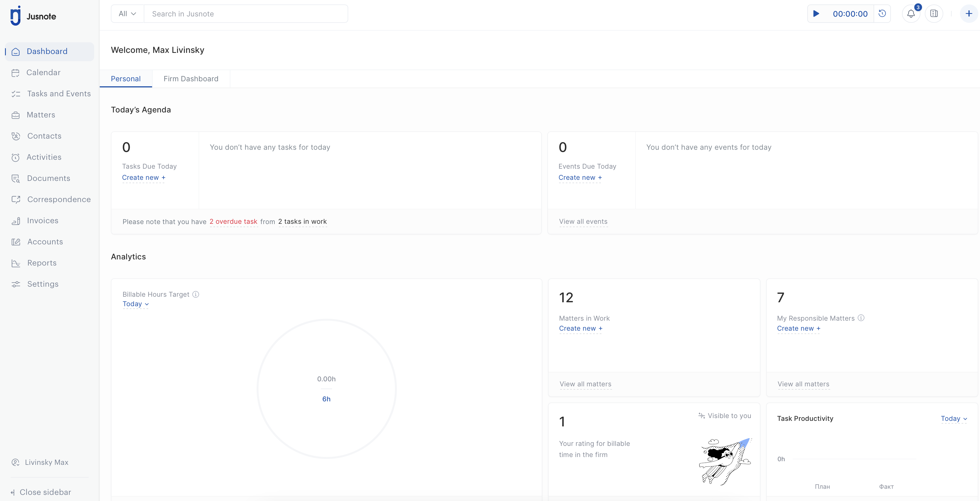Open Reports section in sidebar
The image size is (980, 501).
pyautogui.click(x=42, y=263)
